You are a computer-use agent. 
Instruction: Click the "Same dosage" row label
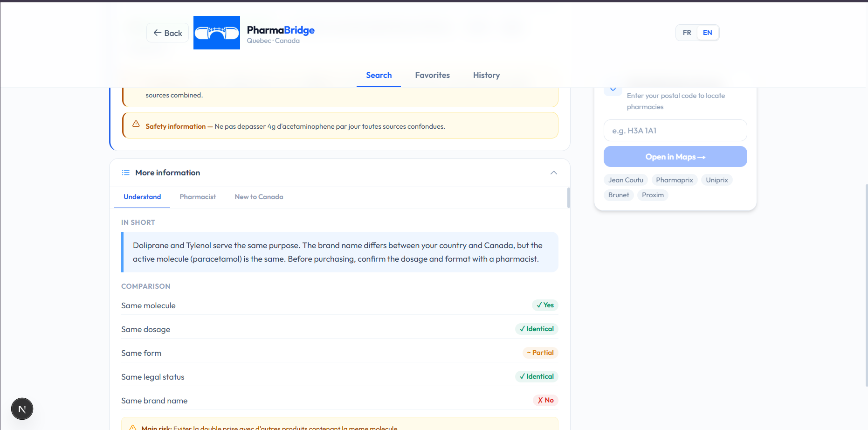point(145,329)
